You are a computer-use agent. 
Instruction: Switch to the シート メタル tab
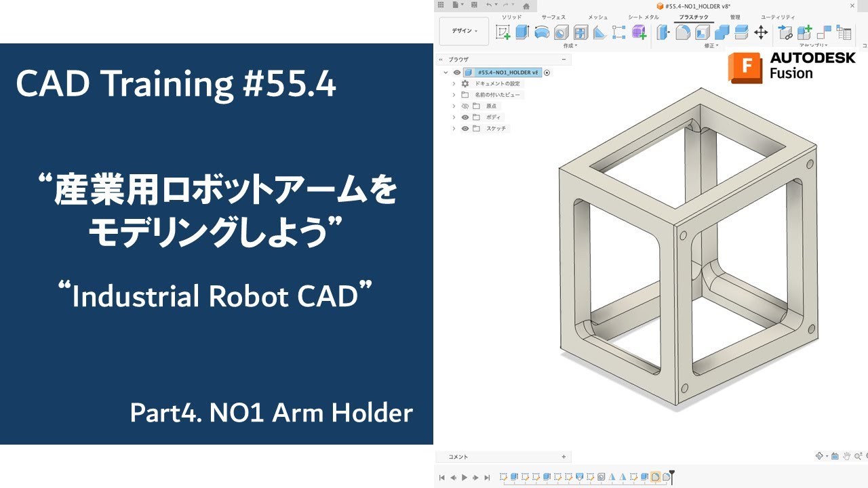coord(644,17)
